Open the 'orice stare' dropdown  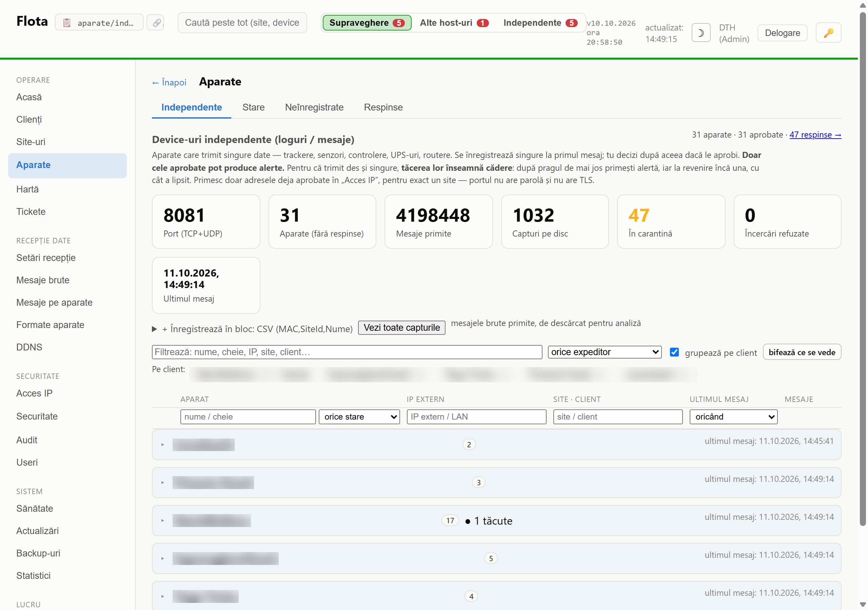point(359,416)
